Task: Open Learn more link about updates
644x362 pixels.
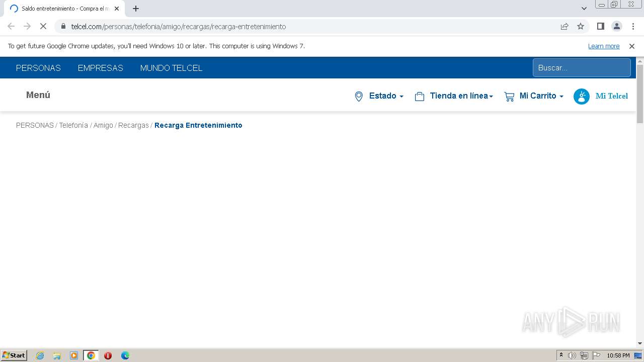Action: pyautogui.click(x=604, y=46)
